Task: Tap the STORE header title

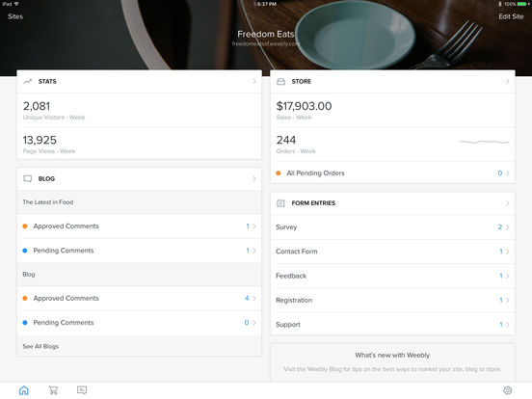Action: pos(302,81)
